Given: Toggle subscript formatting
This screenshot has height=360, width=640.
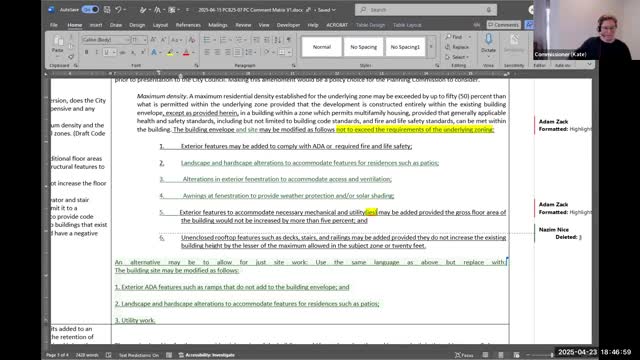Looking at the screenshot, I should point(133,52).
